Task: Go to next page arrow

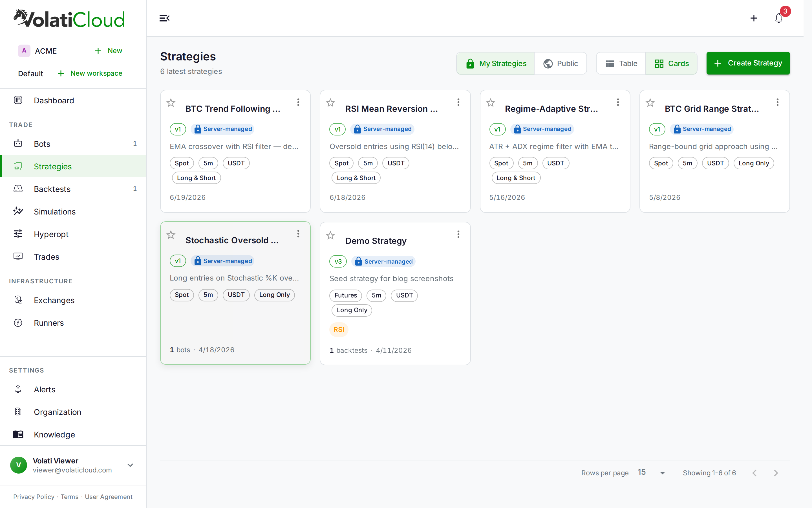Action: click(776, 473)
